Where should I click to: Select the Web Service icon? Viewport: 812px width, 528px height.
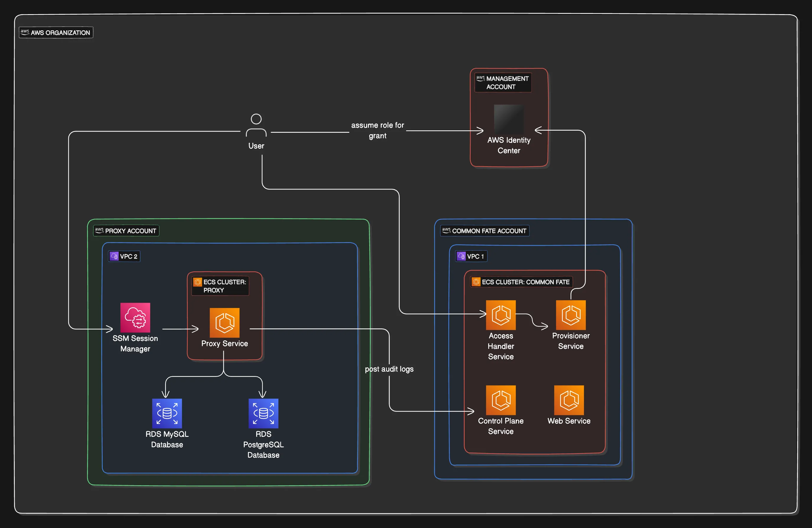point(569,400)
